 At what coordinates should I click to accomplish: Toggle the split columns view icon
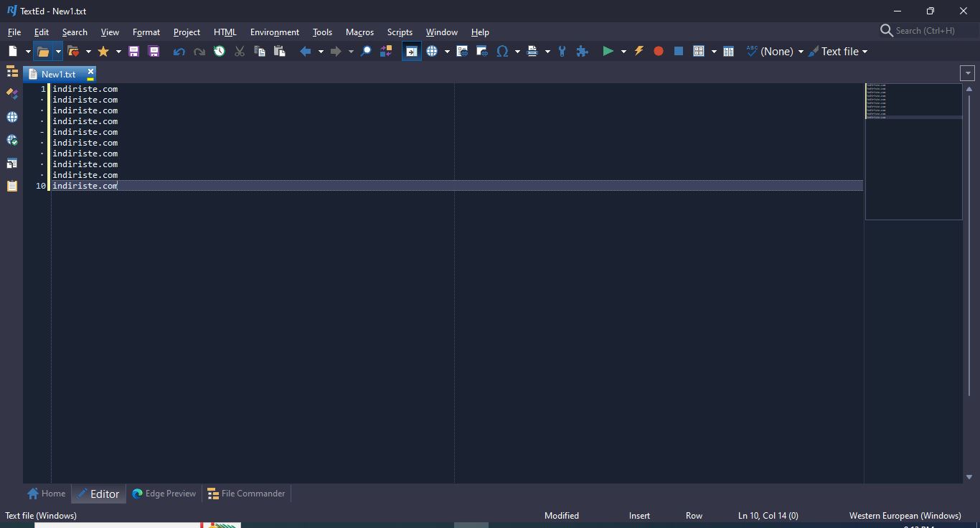729,51
